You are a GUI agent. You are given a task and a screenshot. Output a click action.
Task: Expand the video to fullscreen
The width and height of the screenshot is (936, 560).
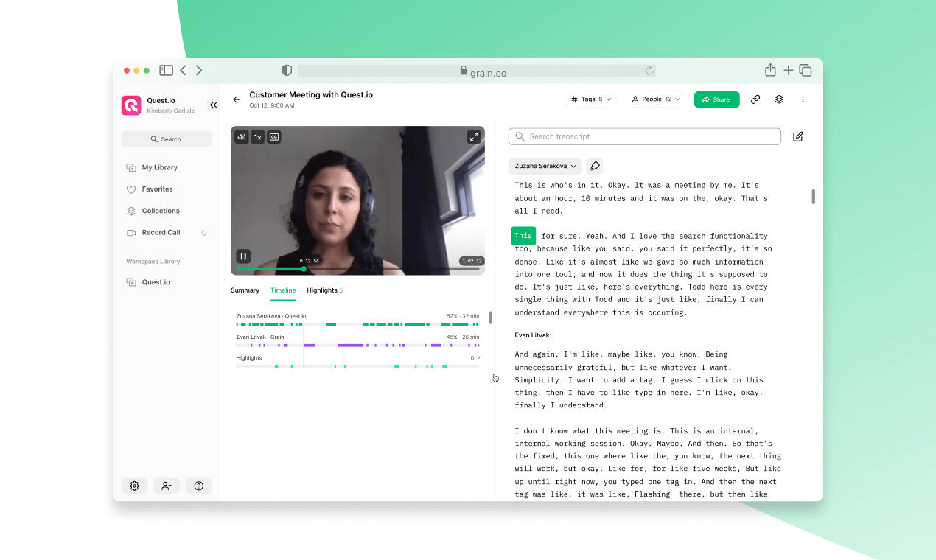[474, 136]
